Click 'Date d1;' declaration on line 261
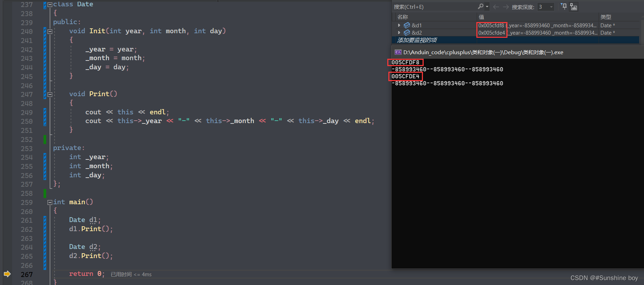Screen dimensions: 644x285 pos(85,220)
